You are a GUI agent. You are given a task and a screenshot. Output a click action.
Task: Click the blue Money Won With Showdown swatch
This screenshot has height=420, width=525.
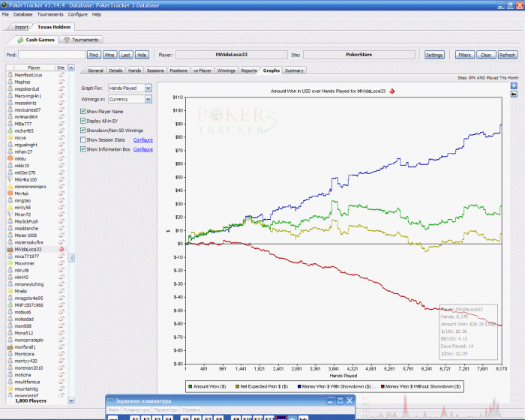pos(299,386)
